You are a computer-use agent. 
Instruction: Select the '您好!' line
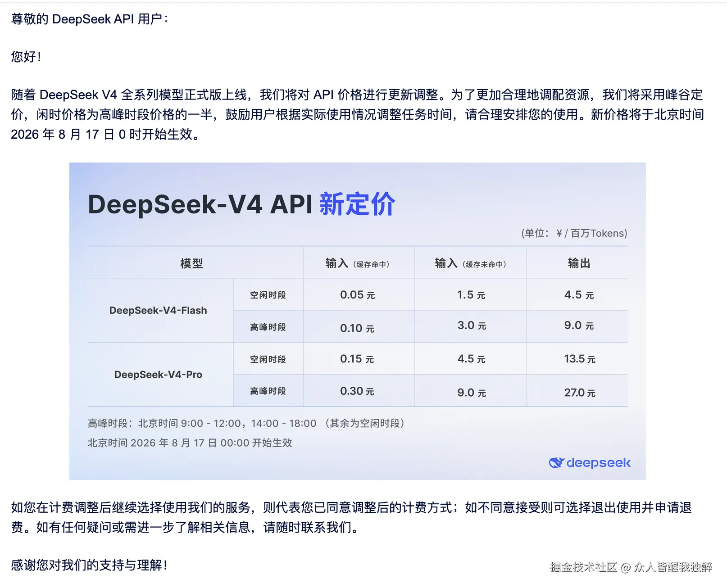point(26,57)
